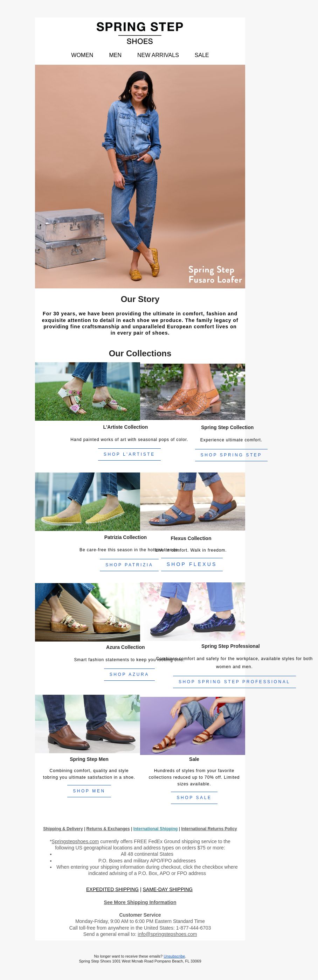
Task: Click the Fusaro Loafer hero image
Action: tap(140, 176)
